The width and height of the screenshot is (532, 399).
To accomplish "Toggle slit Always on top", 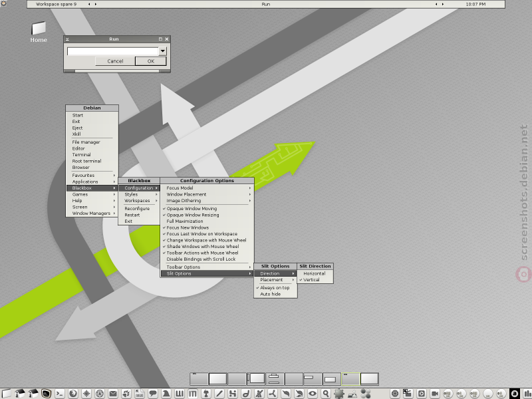I will coord(275,288).
